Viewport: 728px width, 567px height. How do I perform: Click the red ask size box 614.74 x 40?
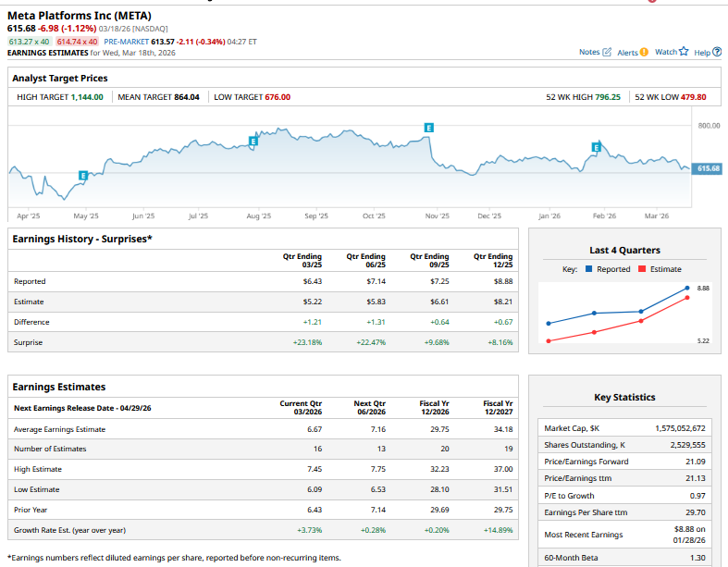pos(77,42)
